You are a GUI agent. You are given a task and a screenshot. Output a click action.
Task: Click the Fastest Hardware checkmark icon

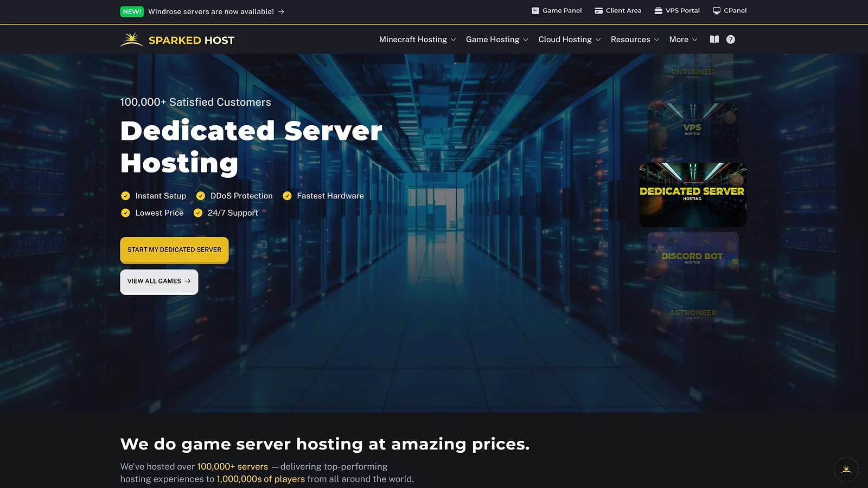click(287, 196)
